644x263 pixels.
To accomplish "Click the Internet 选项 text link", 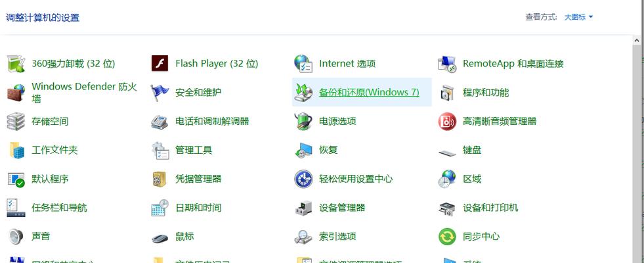I will [347, 63].
